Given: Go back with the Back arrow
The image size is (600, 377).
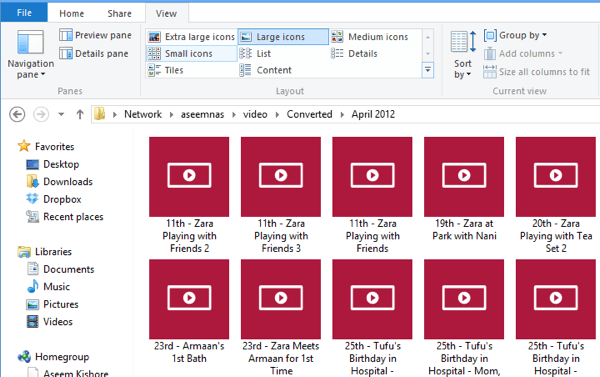Looking at the screenshot, I should coord(17,114).
